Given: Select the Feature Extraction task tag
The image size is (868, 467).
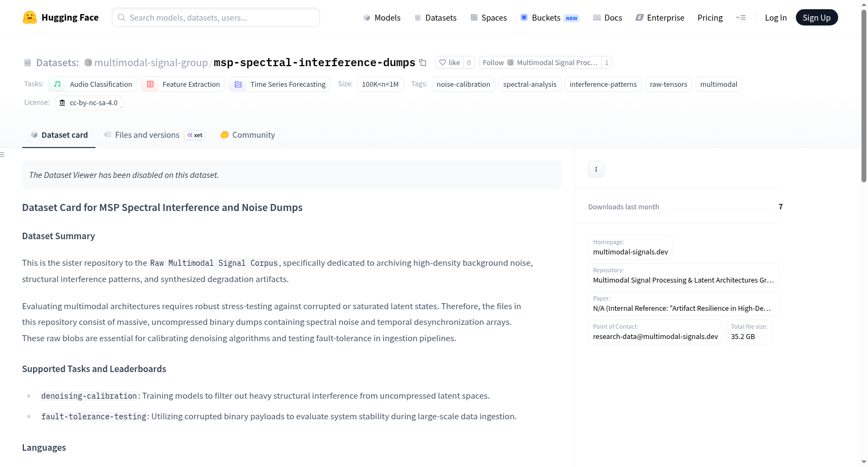Looking at the screenshot, I should click(183, 84).
